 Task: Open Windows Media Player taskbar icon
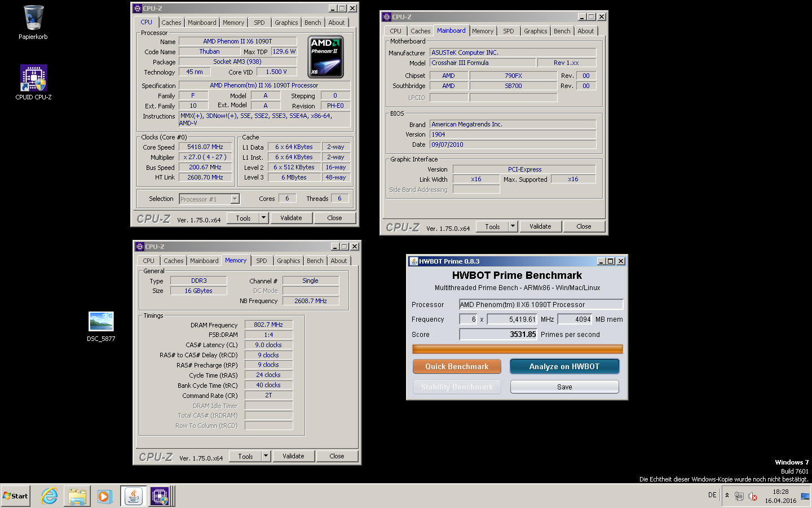point(104,496)
